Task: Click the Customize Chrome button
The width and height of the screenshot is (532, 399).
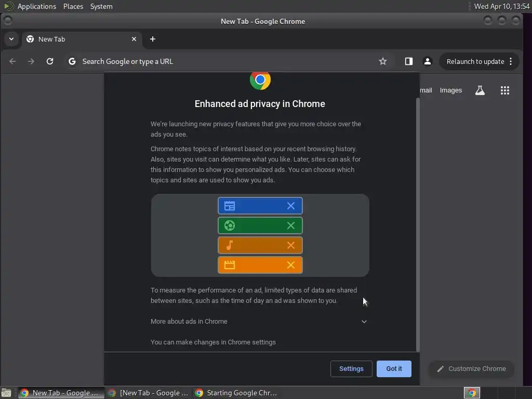Action: (x=472, y=368)
